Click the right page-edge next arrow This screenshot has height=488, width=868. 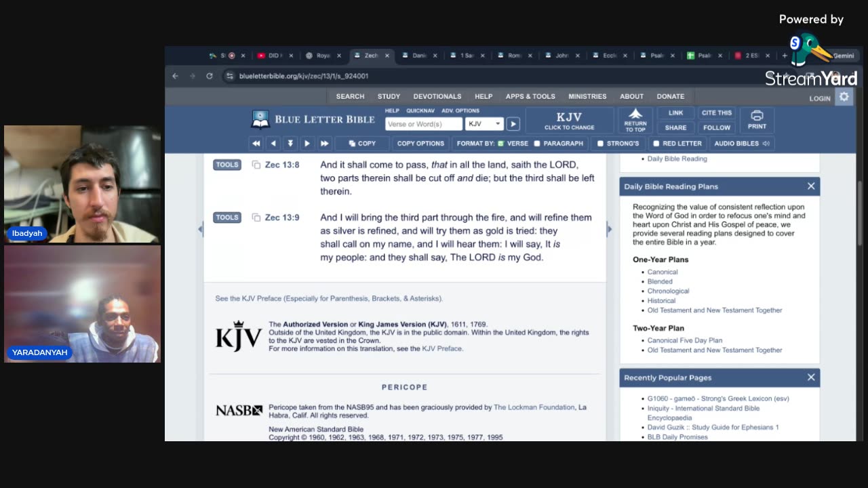click(609, 229)
